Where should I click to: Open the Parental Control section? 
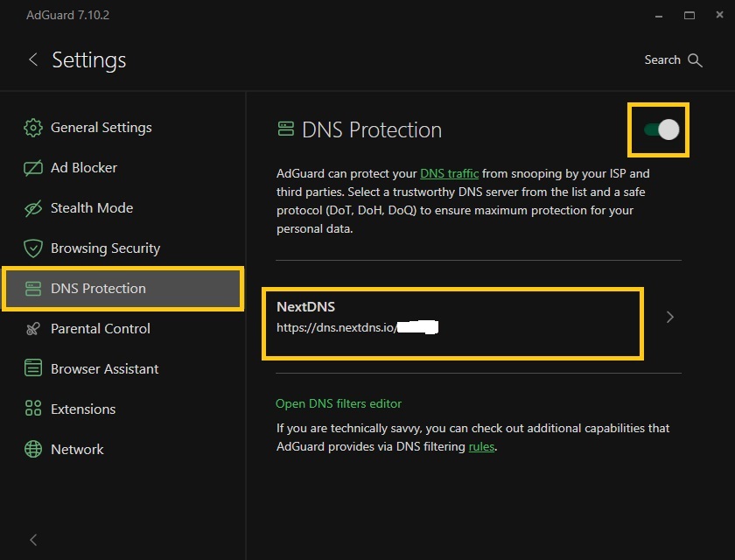101,329
